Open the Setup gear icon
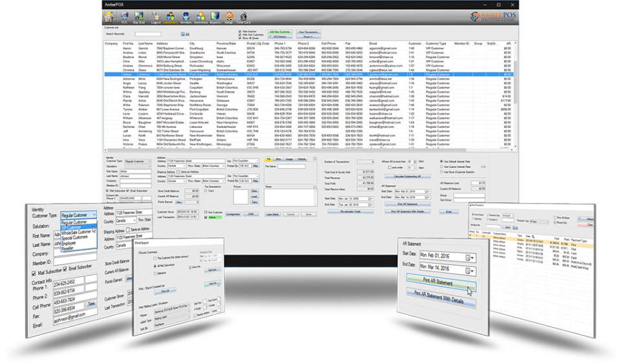This screenshot has height=364, width=621. [229, 17]
